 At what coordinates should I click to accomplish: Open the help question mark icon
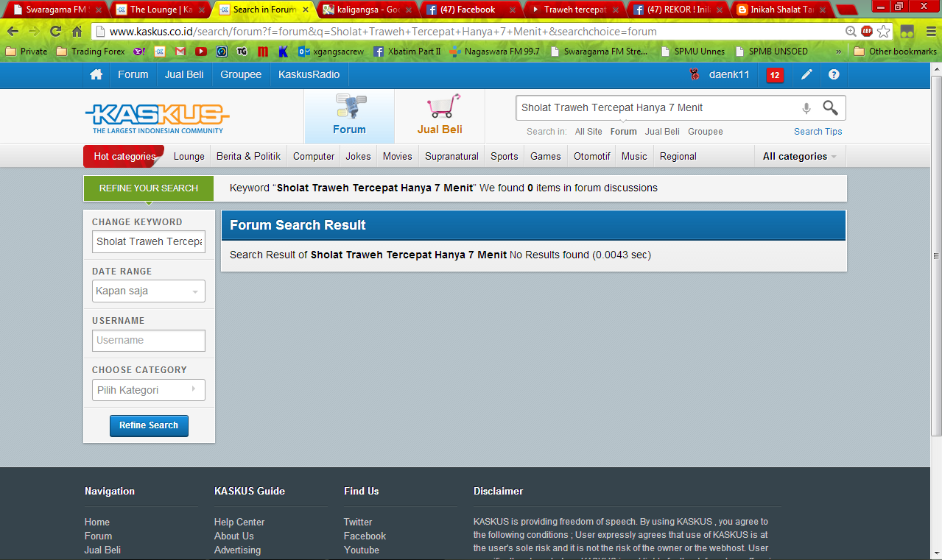(834, 75)
